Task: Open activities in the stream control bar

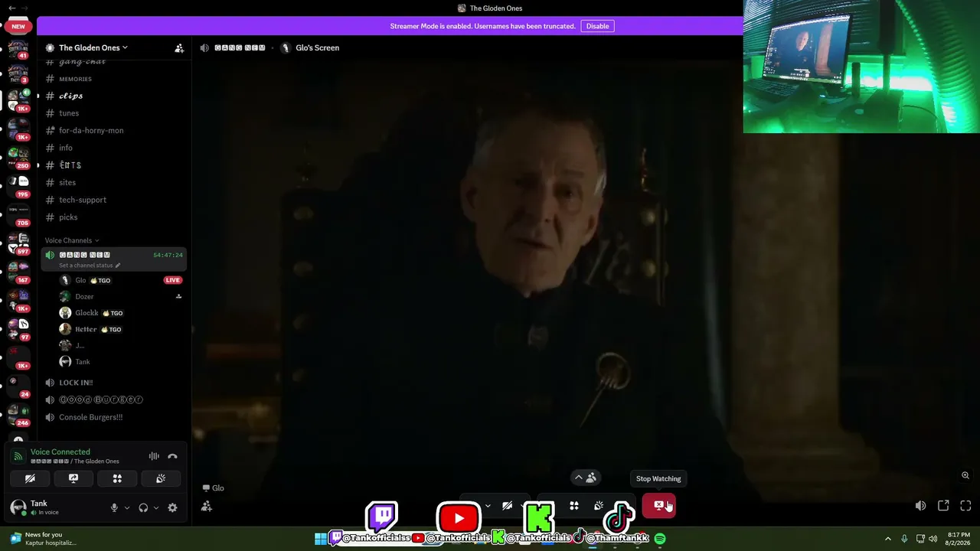Action: tap(573, 505)
